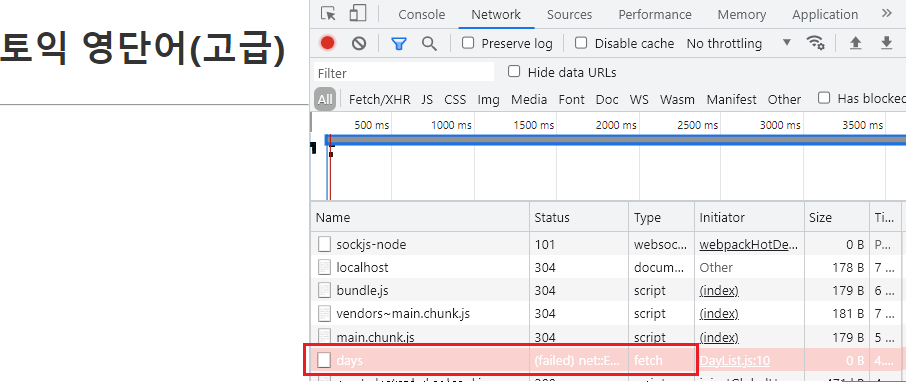Filter requests by Doc type
This screenshot has height=382, width=906.
607,99
